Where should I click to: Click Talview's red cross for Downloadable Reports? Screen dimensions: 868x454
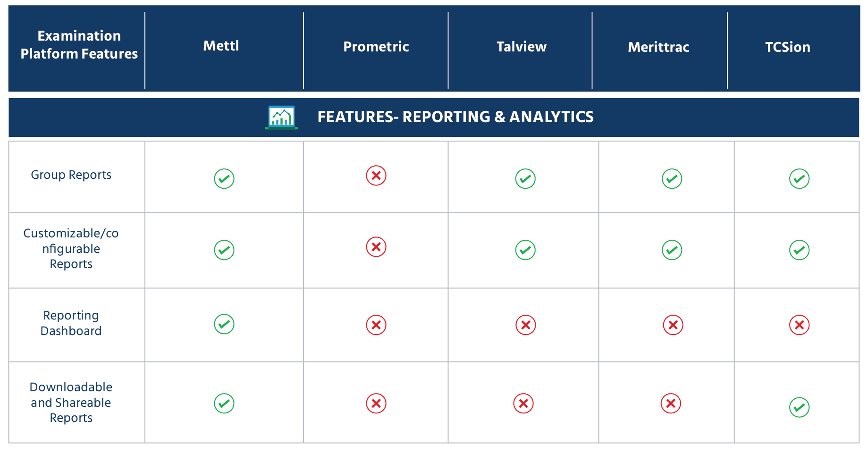click(x=523, y=404)
